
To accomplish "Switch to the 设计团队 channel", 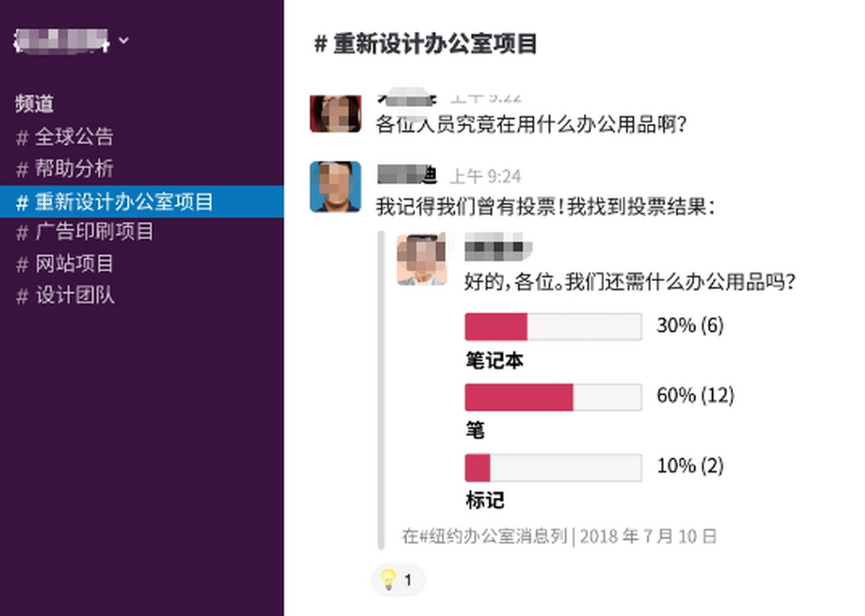I will coord(74,295).
